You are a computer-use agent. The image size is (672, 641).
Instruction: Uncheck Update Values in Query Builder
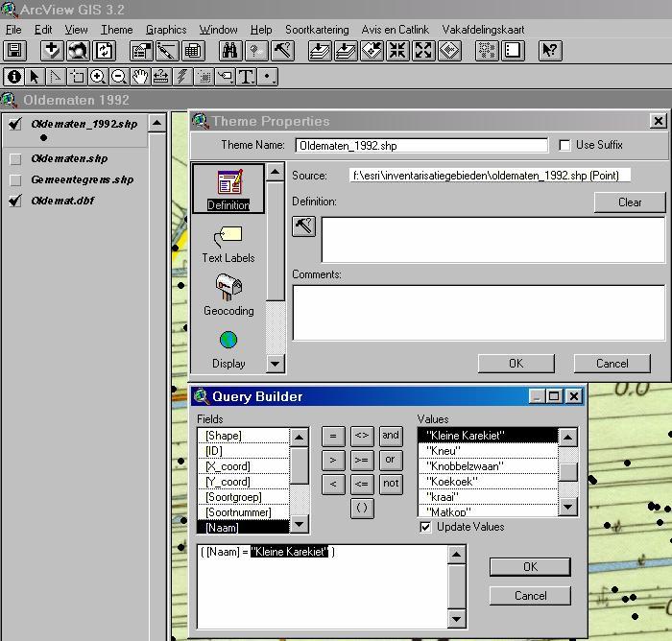425,527
